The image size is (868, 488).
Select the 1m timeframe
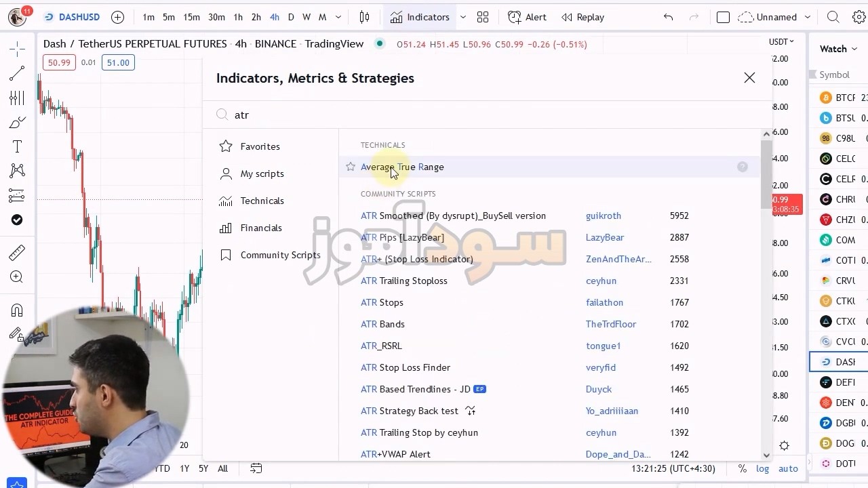click(x=149, y=17)
